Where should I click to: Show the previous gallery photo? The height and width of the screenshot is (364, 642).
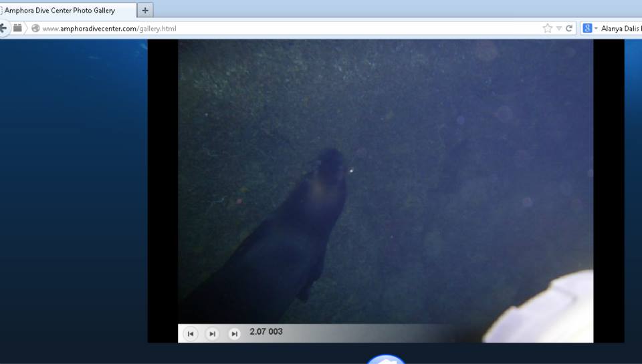191,334
